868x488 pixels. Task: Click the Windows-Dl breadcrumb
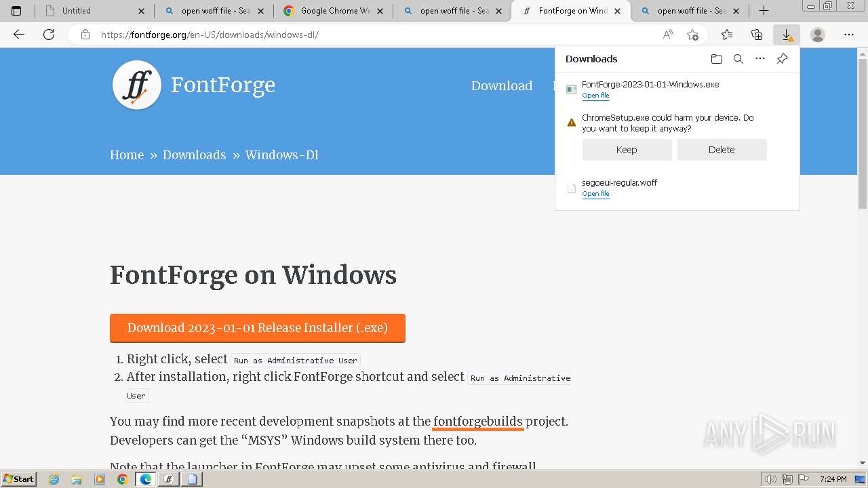point(281,155)
